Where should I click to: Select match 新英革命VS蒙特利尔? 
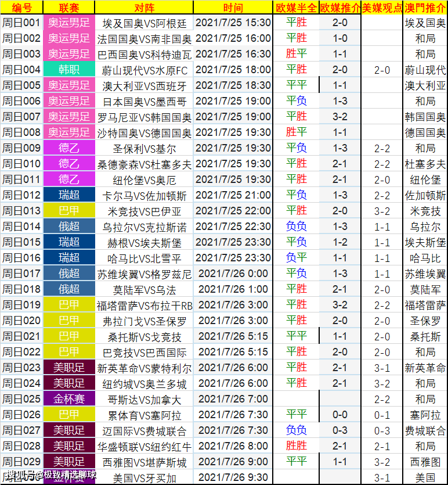[144, 368]
